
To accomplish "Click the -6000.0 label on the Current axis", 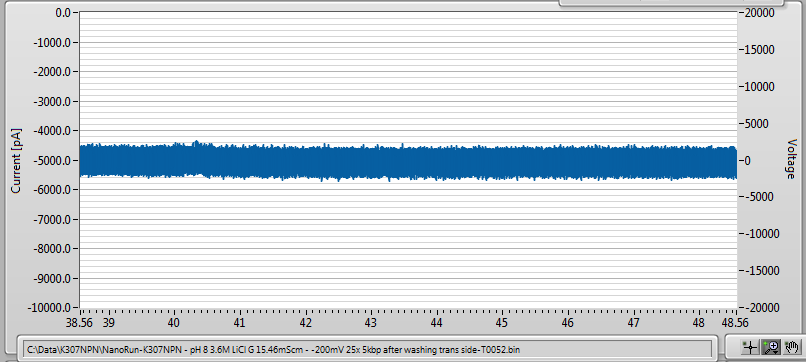I will pyautogui.click(x=53, y=190).
